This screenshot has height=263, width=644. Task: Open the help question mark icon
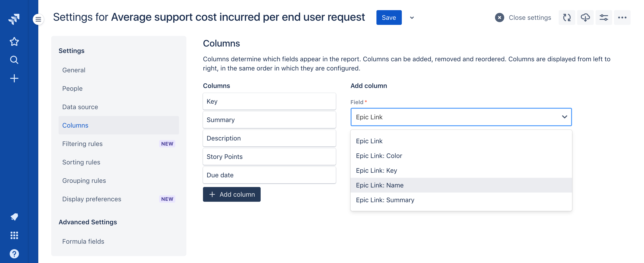click(x=14, y=254)
